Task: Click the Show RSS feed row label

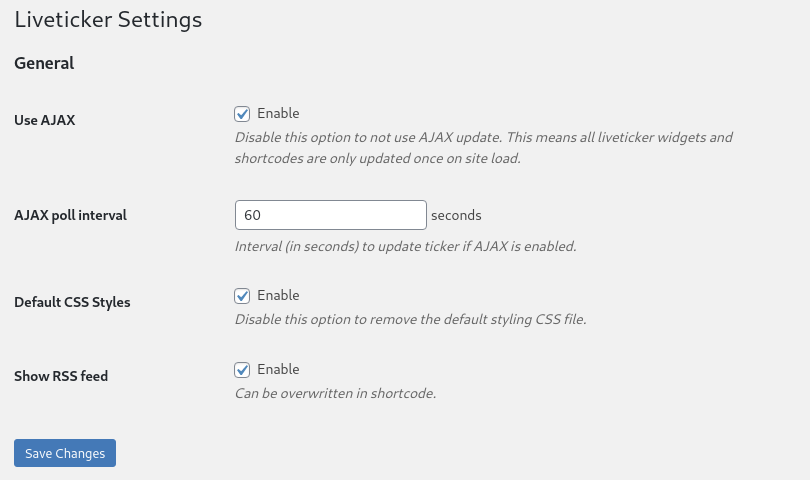Action: coord(61,376)
